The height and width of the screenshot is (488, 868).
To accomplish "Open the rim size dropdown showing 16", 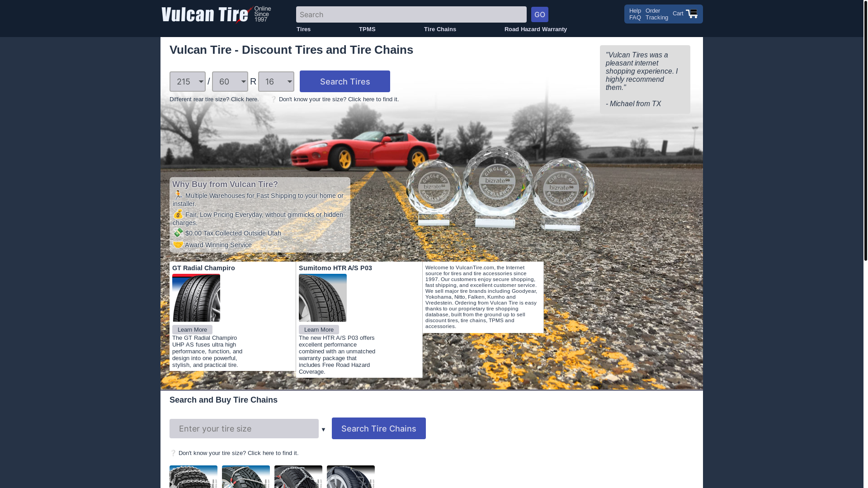I will coord(276,81).
